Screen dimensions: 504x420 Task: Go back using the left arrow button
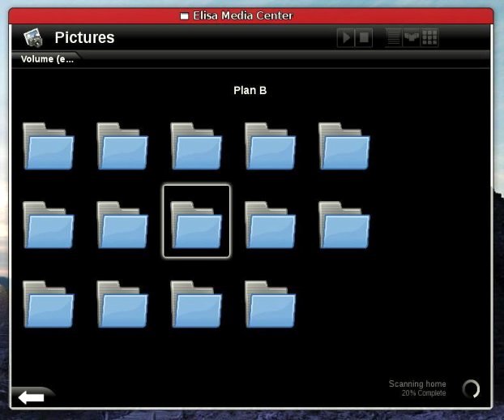(31, 398)
